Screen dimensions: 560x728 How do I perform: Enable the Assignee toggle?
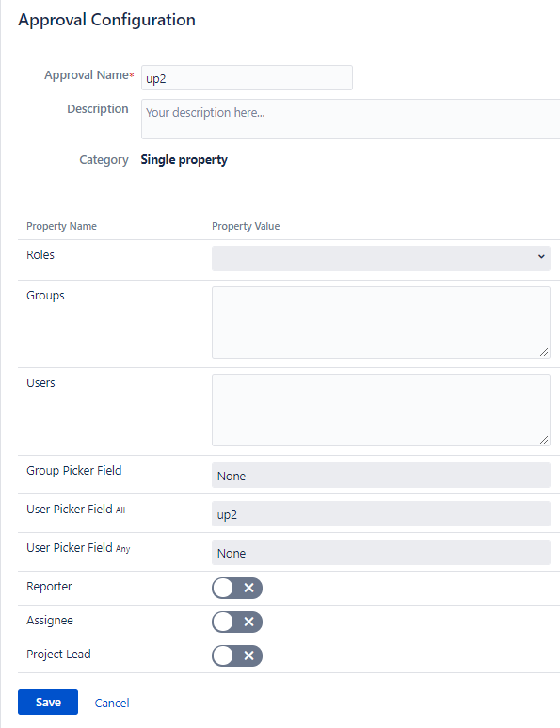click(237, 623)
